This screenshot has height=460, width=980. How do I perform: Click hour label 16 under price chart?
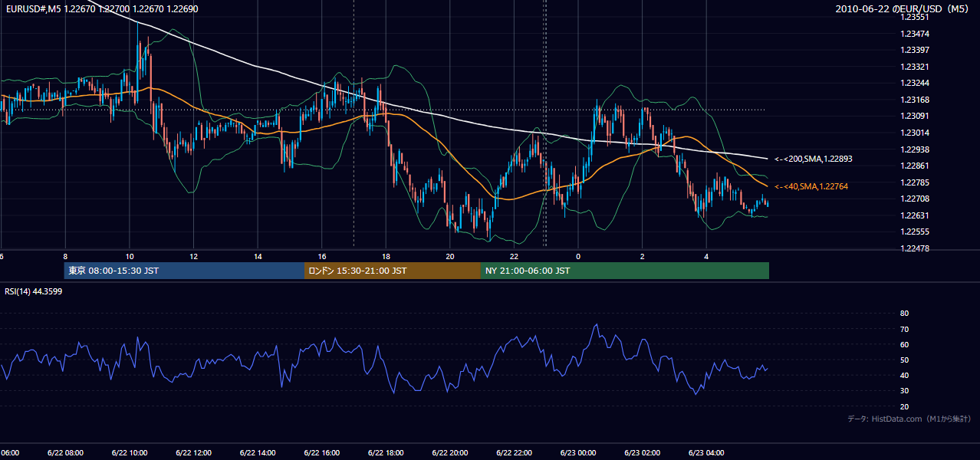coord(321,257)
